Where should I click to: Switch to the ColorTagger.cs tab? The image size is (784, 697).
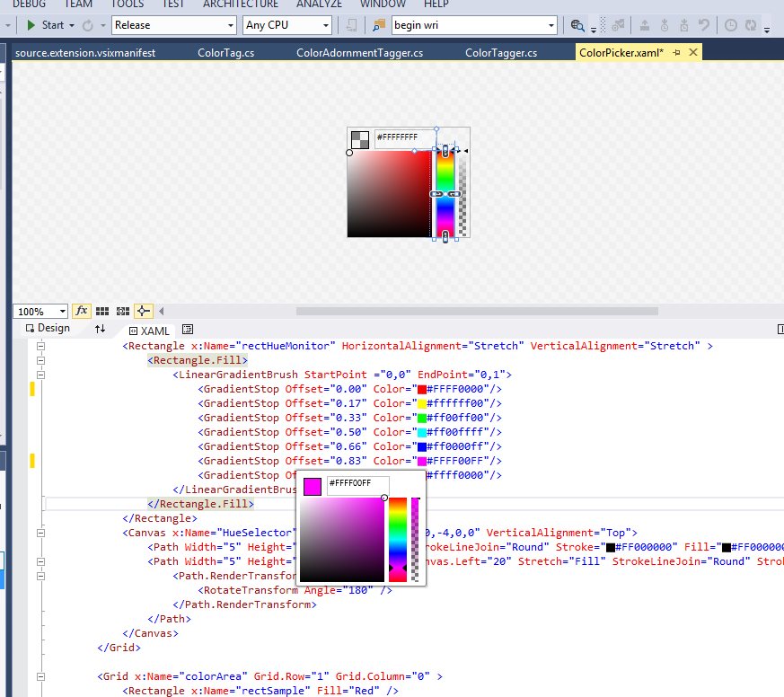pyautogui.click(x=501, y=52)
